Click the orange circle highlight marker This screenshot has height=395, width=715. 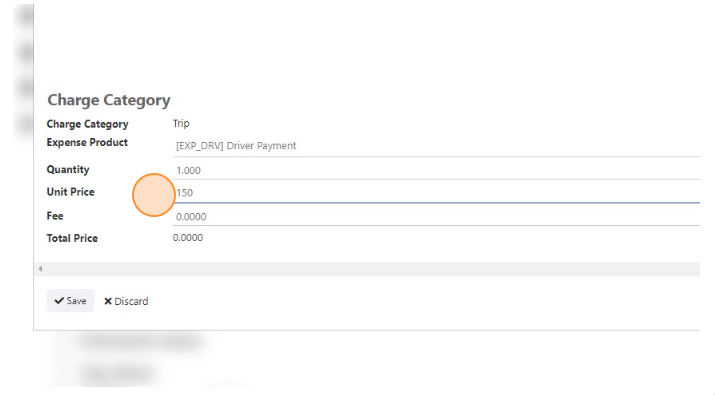pyautogui.click(x=154, y=195)
